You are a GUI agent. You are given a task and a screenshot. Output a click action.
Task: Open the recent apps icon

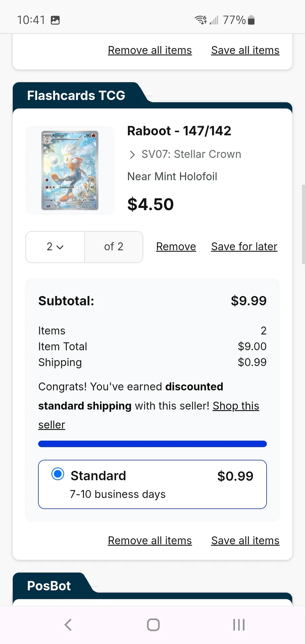tap(239, 625)
